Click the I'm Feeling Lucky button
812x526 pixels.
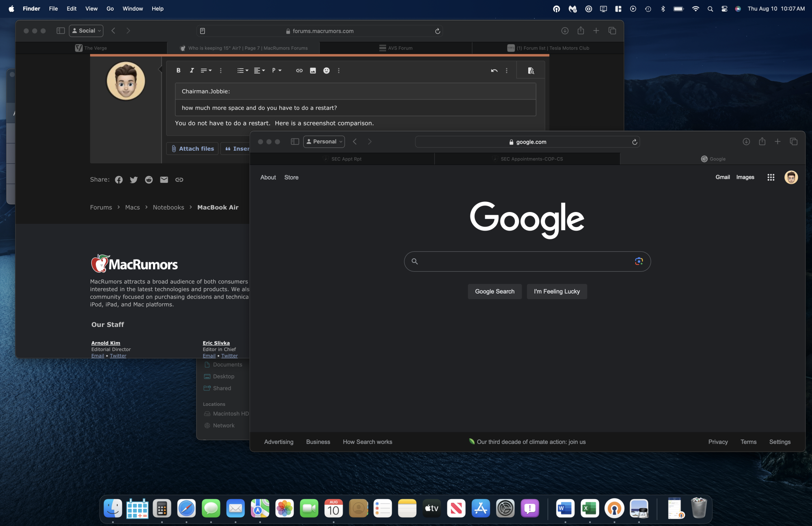pyautogui.click(x=557, y=291)
